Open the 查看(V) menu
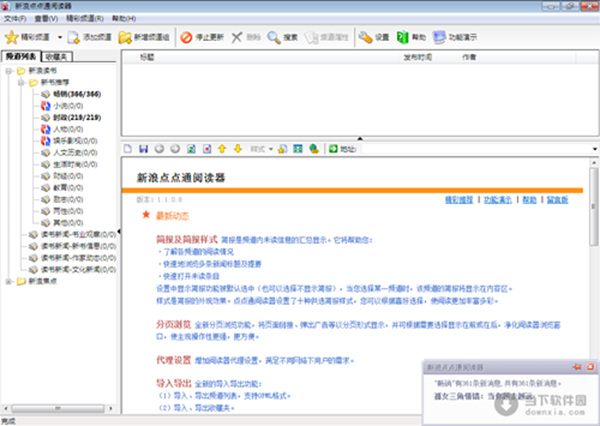The image size is (600, 426). (46, 18)
